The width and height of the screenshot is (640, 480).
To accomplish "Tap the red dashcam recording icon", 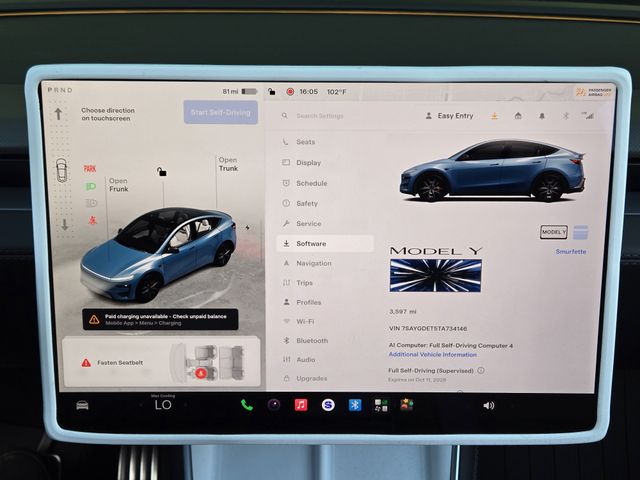I will point(290,92).
